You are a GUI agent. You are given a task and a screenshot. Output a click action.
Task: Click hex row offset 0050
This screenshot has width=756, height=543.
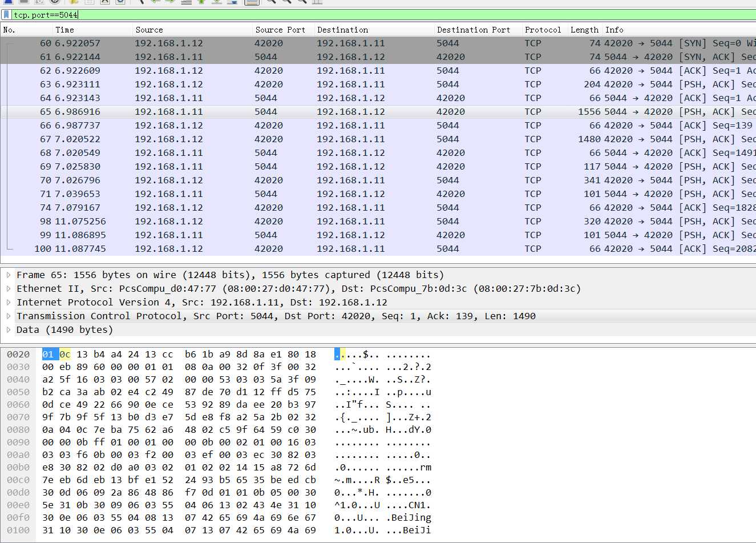(18, 392)
